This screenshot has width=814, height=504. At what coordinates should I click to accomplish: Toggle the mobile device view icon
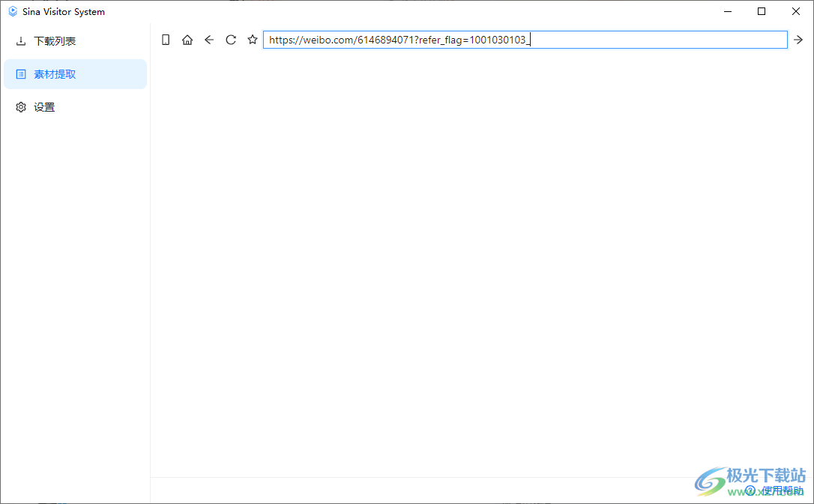tap(166, 40)
